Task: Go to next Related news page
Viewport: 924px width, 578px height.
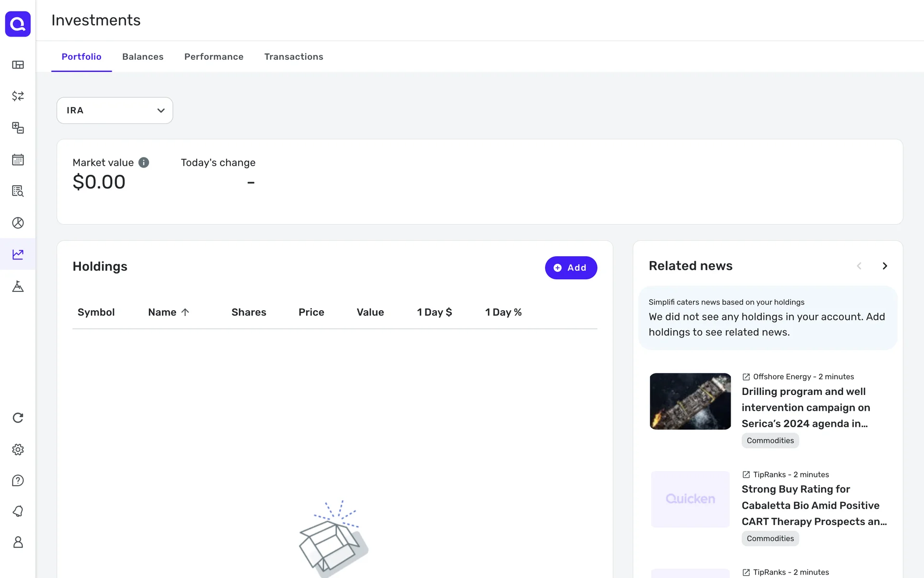Action: (885, 266)
